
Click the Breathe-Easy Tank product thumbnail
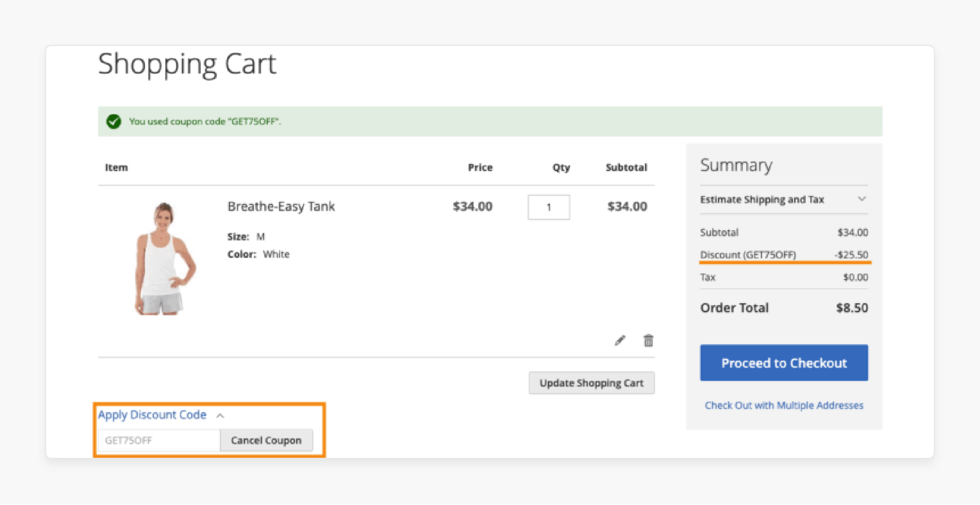point(165,258)
